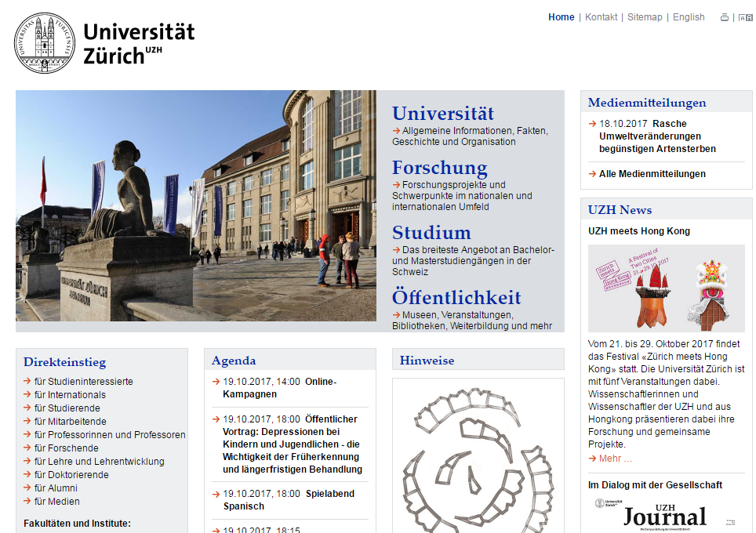The image size is (756, 533).
Task: Open the Öffentlichkeit section heading
Action: tap(456, 297)
